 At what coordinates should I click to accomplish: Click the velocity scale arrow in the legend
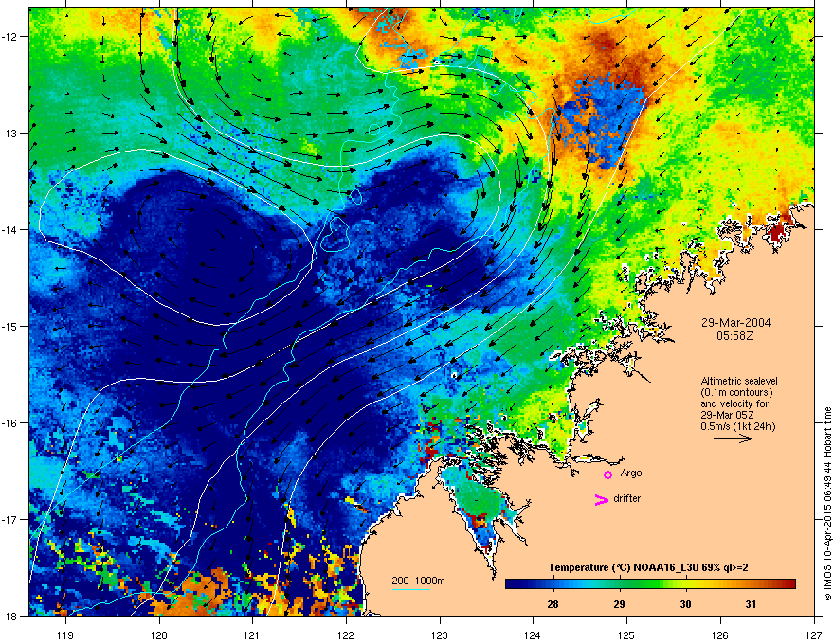pos(733,438)
